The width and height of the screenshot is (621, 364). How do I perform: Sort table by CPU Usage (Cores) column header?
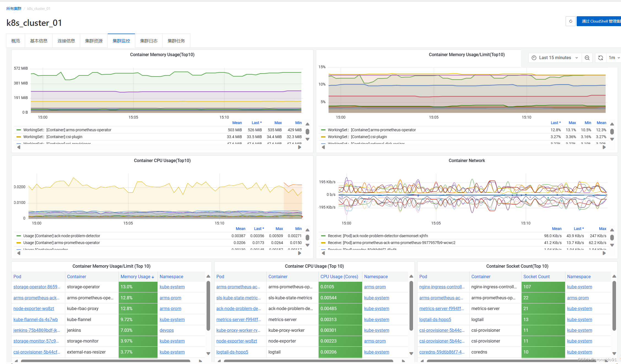pos(339,277)
